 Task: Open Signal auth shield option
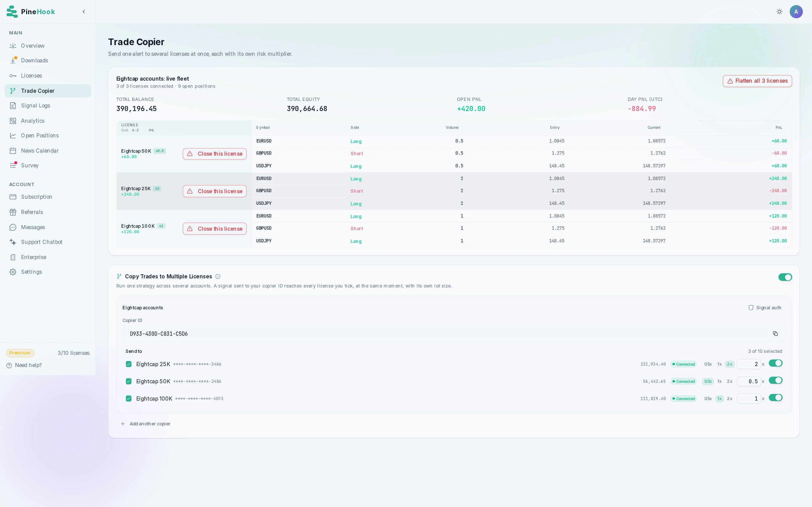[765, 307]
